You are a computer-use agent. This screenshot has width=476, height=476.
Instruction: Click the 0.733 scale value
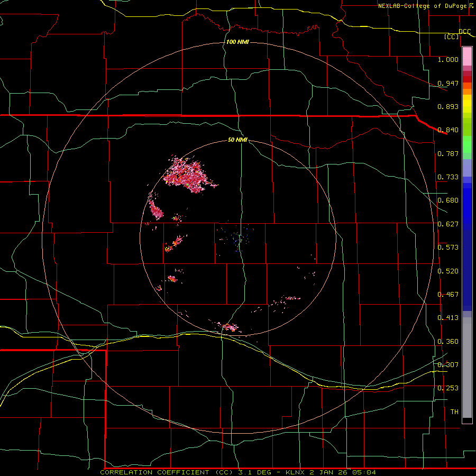click(448, 177)
